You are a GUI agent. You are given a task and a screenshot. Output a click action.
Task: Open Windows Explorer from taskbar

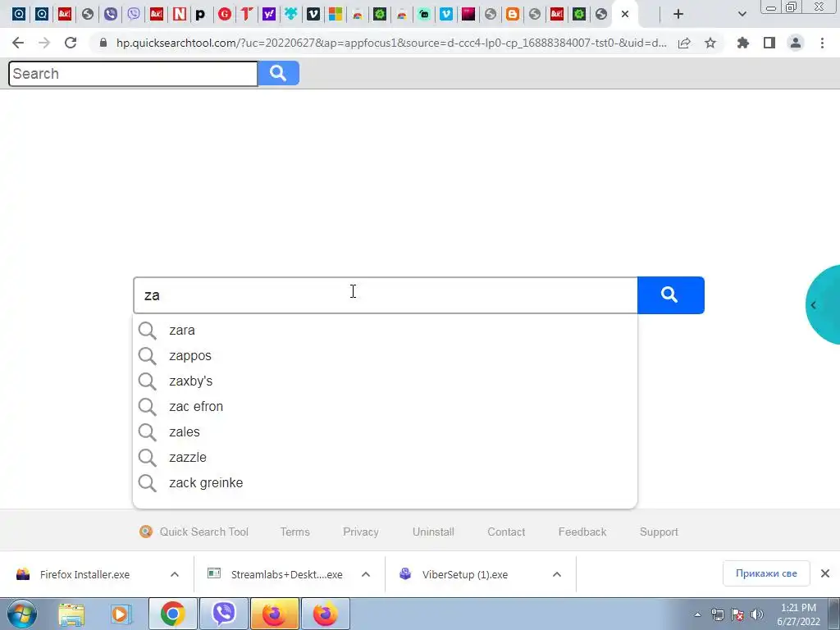(71, 614)
